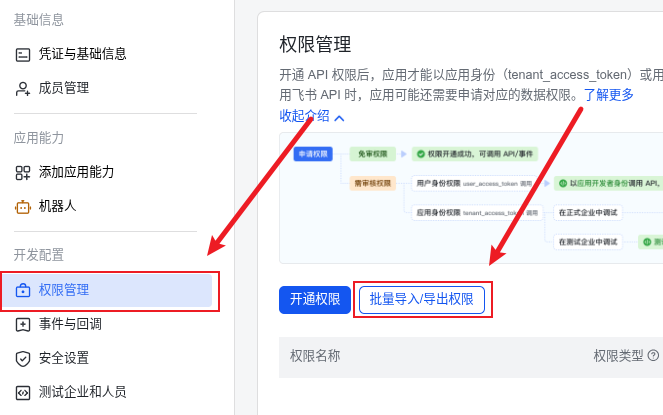Click the 权限名称 column header
Image resolution: width=663 pixels, height=415 pixels.
(x=315, y=355)
